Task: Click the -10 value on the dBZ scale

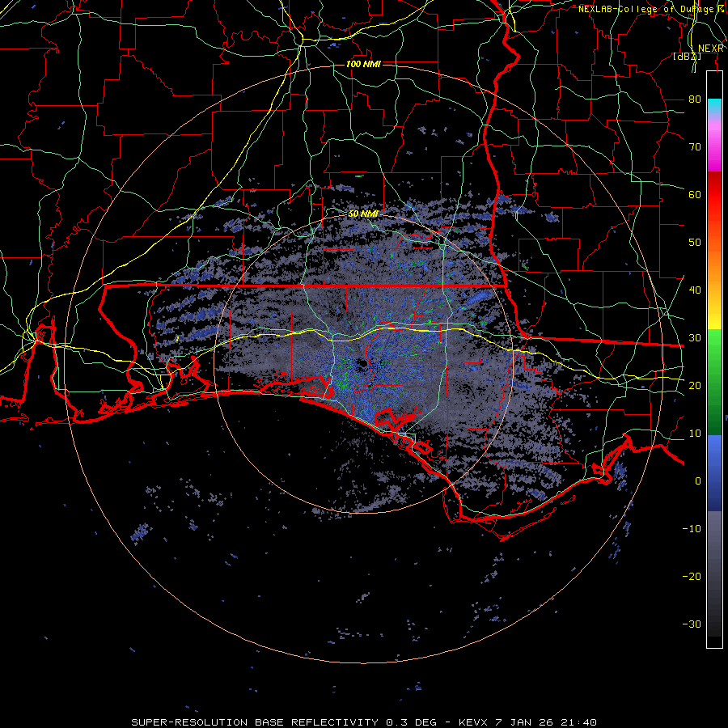Action: click(692, 529)
